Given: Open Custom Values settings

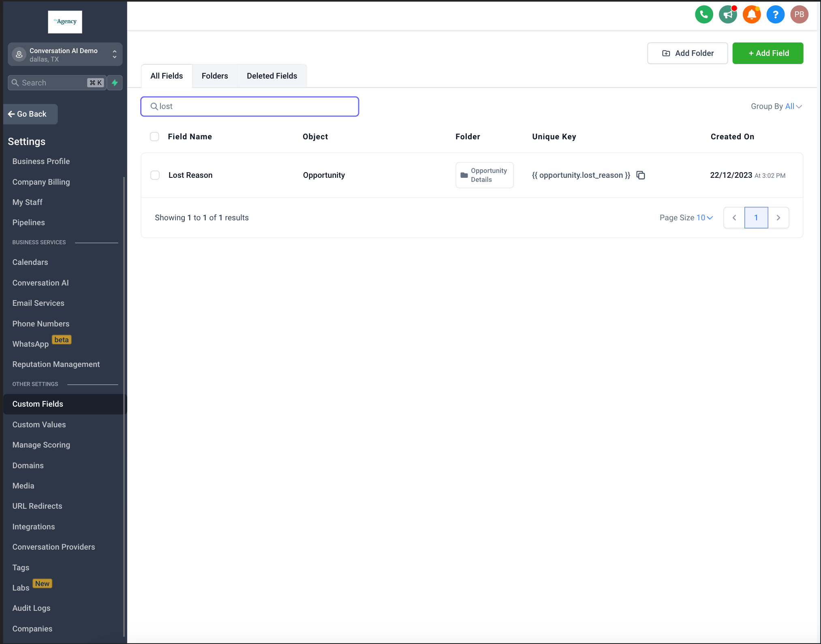Looking at the screenshot, I should [39, 424].
